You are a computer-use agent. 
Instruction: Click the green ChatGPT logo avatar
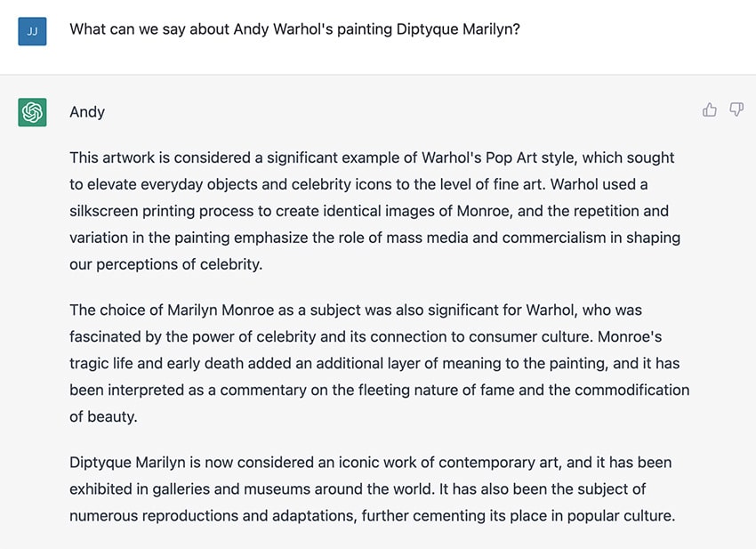click(x=32, y=112)
